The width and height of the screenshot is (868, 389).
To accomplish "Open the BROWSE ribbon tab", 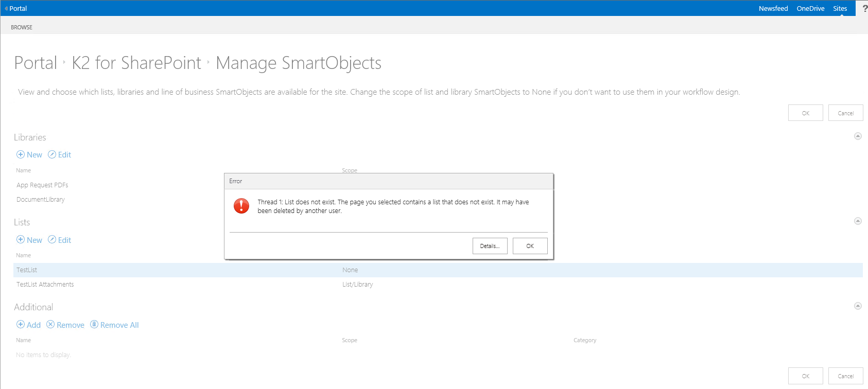I will 22,27.
